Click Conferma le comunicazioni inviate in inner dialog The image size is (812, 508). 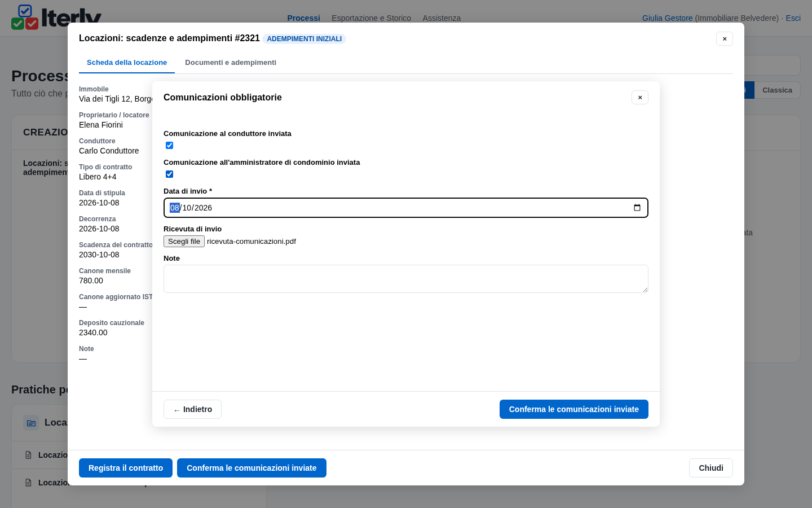pos(574,409)
